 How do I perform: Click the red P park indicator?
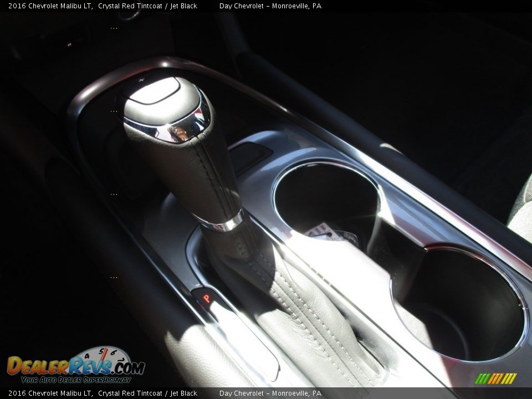pyautogui.click(x=207, y=298)
